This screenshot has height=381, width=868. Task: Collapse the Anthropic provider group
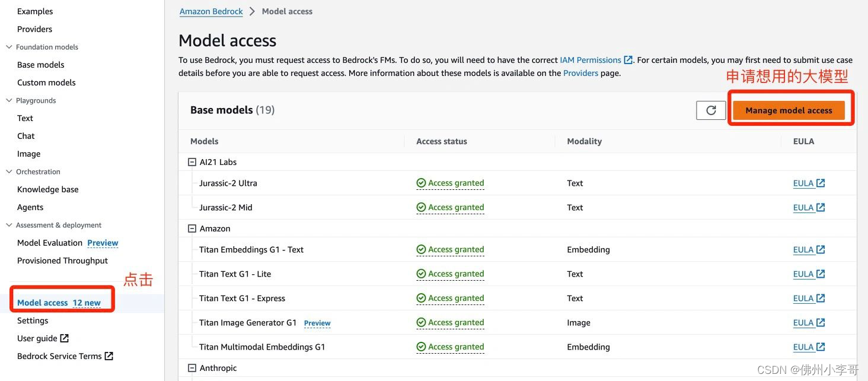(x=192, y=368)
